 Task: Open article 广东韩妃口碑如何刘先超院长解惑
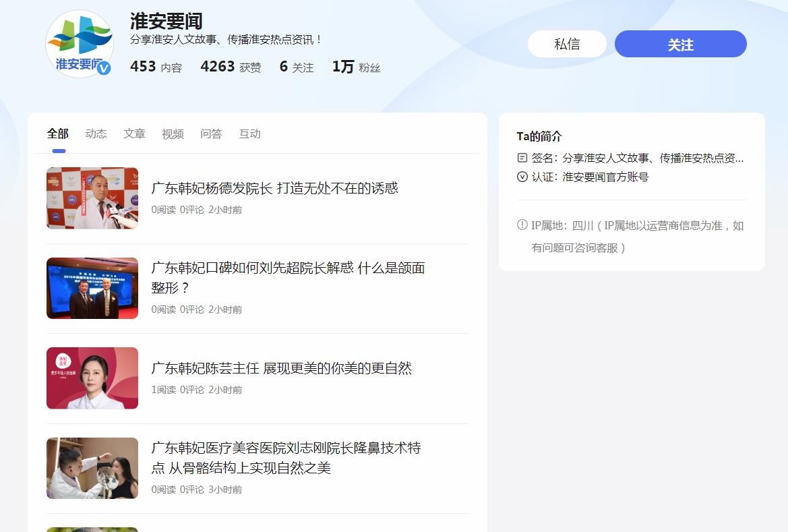(x=288, y=278)
